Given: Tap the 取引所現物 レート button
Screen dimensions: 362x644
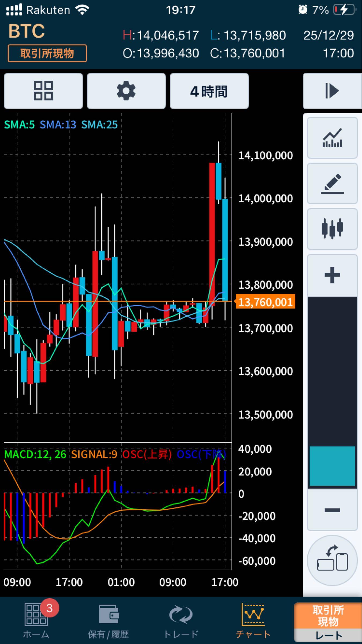Looking at the screenshot, I should click(x=328, y=621).
